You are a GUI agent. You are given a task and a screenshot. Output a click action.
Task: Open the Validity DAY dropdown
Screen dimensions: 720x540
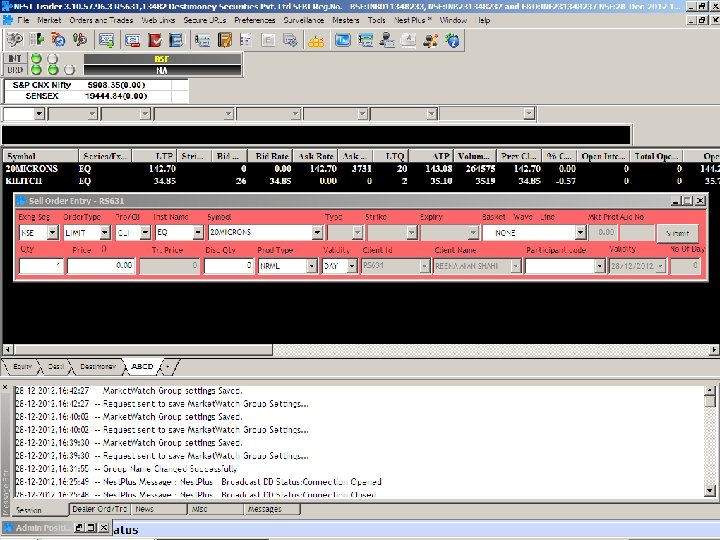[352, 266]
